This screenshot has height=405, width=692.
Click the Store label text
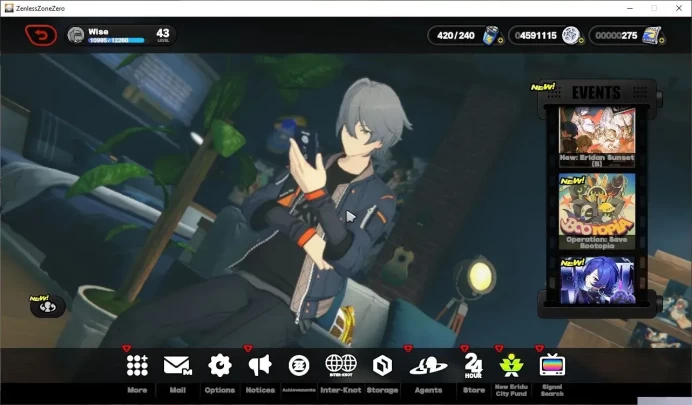pyautogui.click(x=474, y=390)
